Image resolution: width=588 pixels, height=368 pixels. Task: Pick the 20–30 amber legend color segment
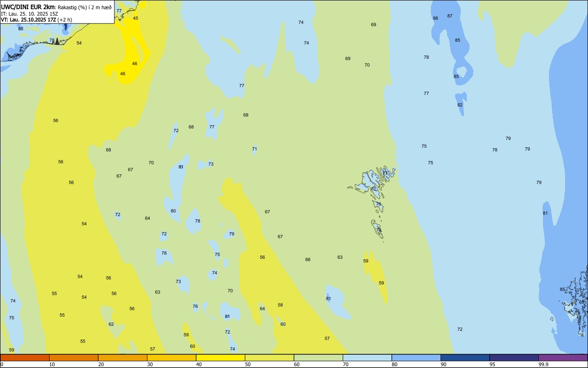coord(123,357)
